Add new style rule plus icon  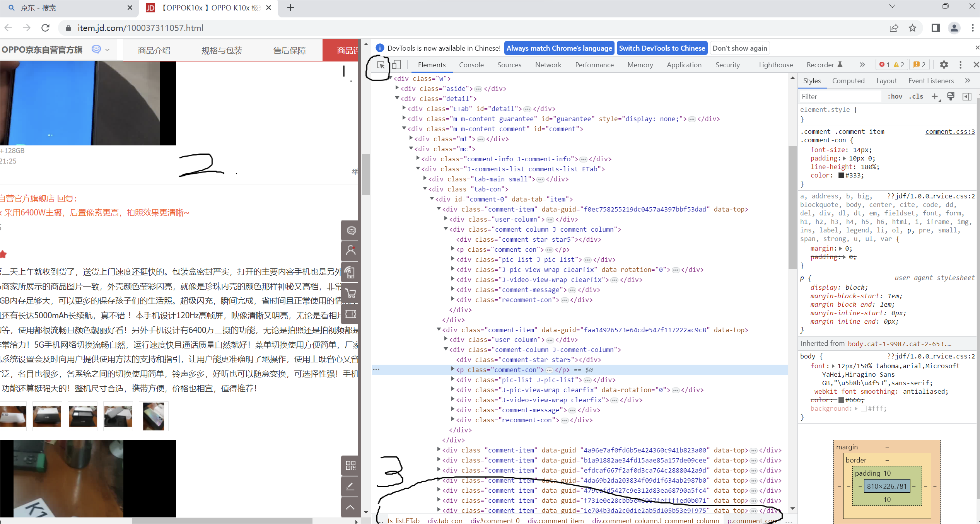pyautogui.click(x=935, y=96)
